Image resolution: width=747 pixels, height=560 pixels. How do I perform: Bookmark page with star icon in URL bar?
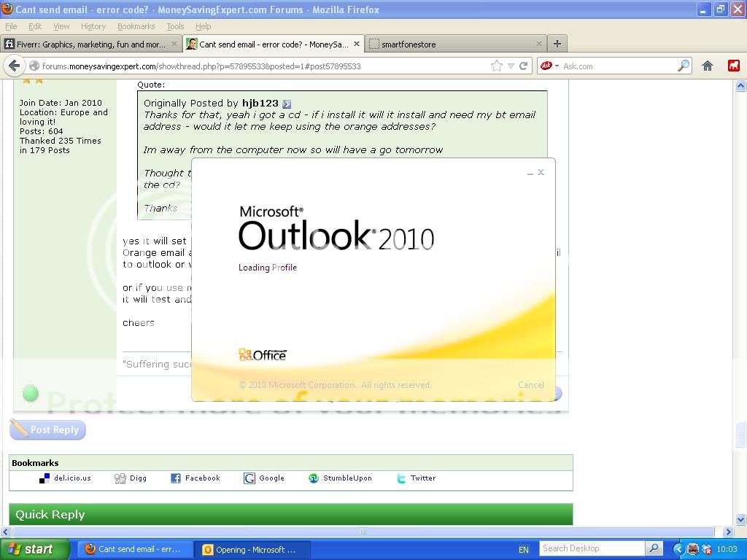pyautogui.click(x=497, y=66)
